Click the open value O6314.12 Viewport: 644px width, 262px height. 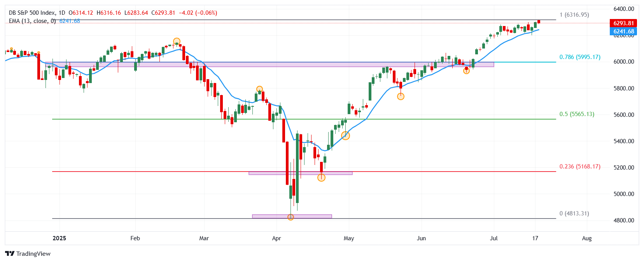[80, 13]
